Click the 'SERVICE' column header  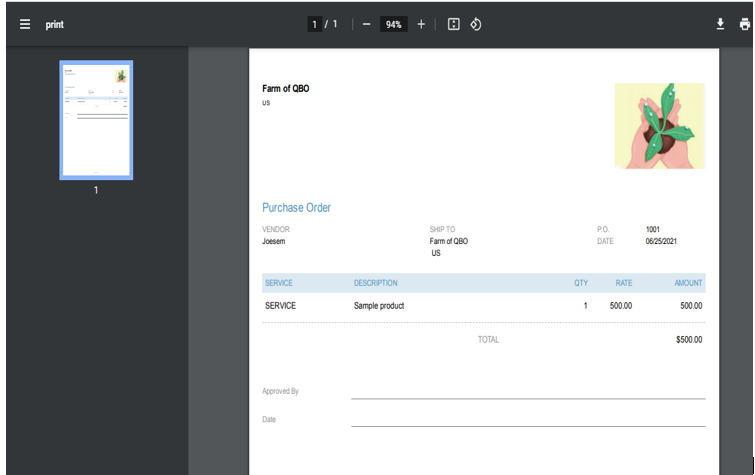pos(279,283)
